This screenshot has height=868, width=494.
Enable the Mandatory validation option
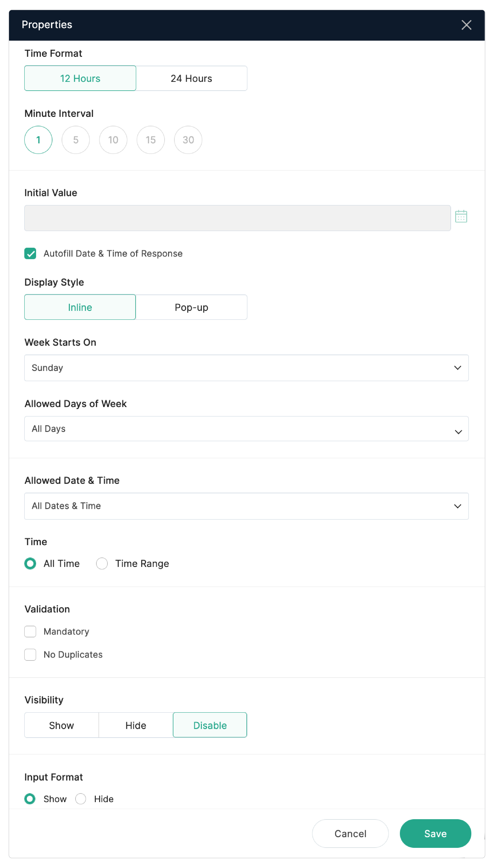pyautogui.click(x=30, y=631)
